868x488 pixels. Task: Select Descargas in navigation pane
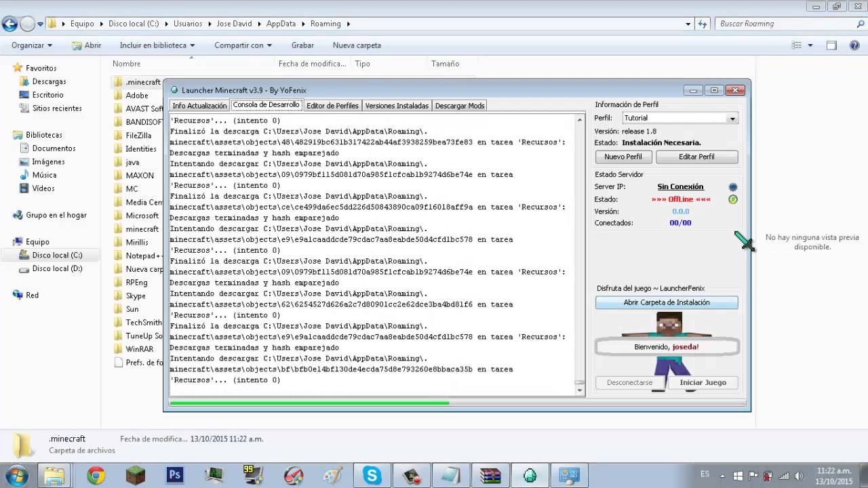[49, 81]
